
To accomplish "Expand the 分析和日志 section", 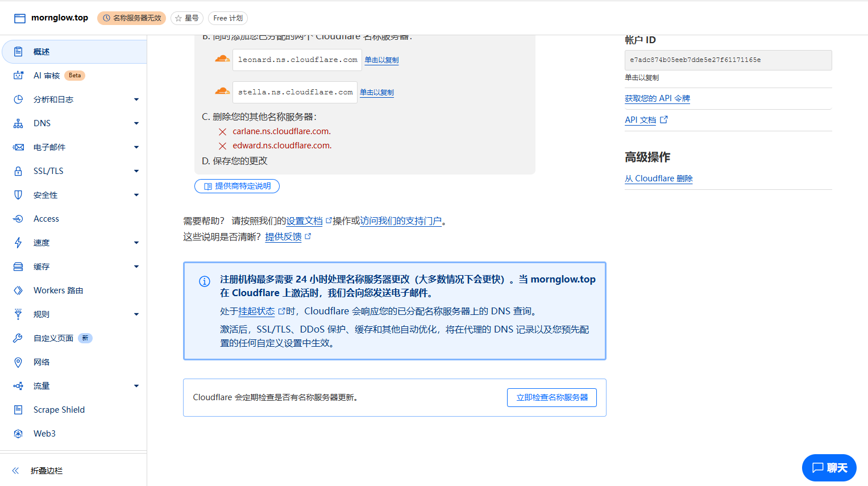I will click(x=136, y=99).
